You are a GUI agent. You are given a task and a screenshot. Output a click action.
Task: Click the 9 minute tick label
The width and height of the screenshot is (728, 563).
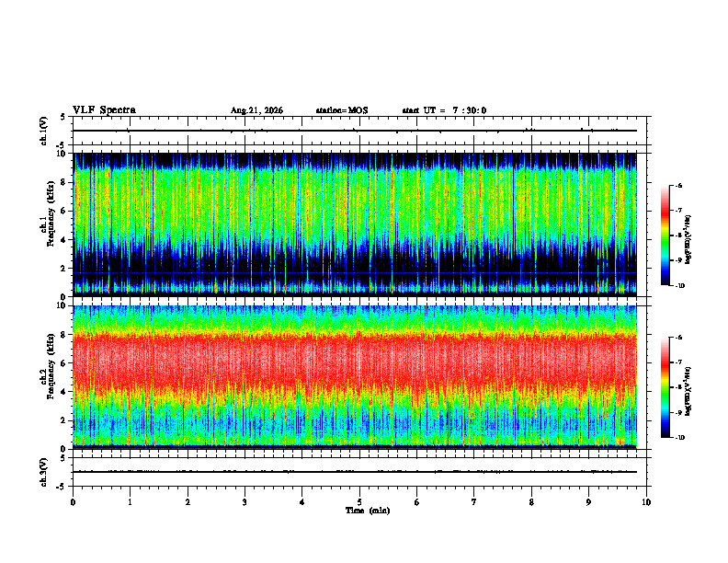[x=588, y=502]
